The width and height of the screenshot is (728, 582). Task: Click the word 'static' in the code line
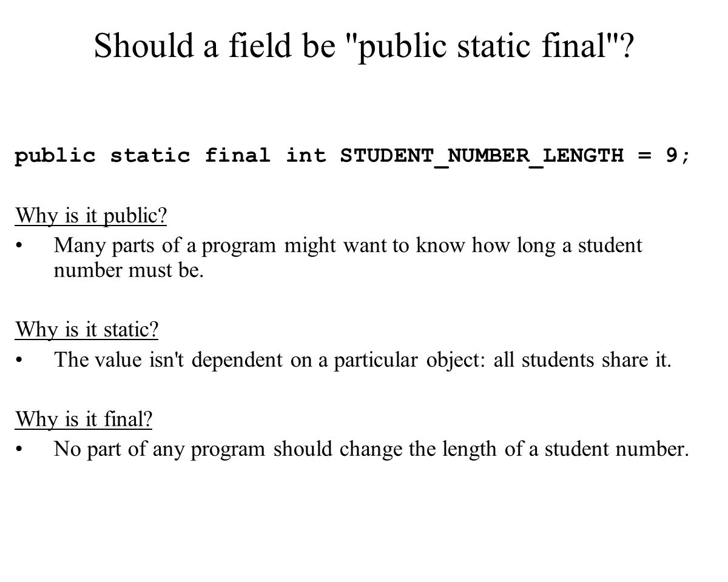click(150, 156)
